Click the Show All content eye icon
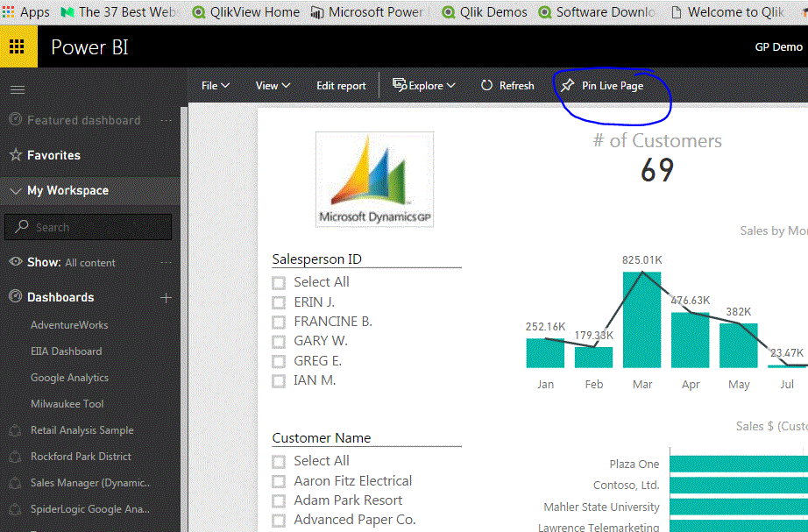 [18, 262]
